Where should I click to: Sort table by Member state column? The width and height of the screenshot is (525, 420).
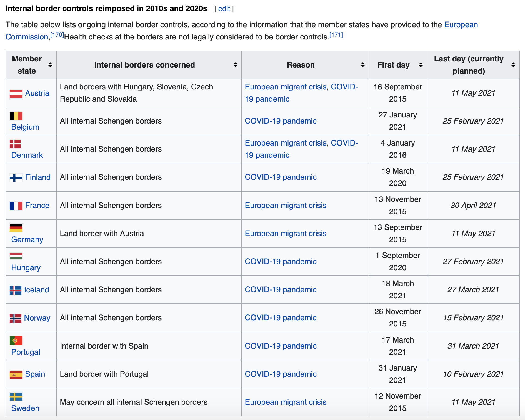50,65
